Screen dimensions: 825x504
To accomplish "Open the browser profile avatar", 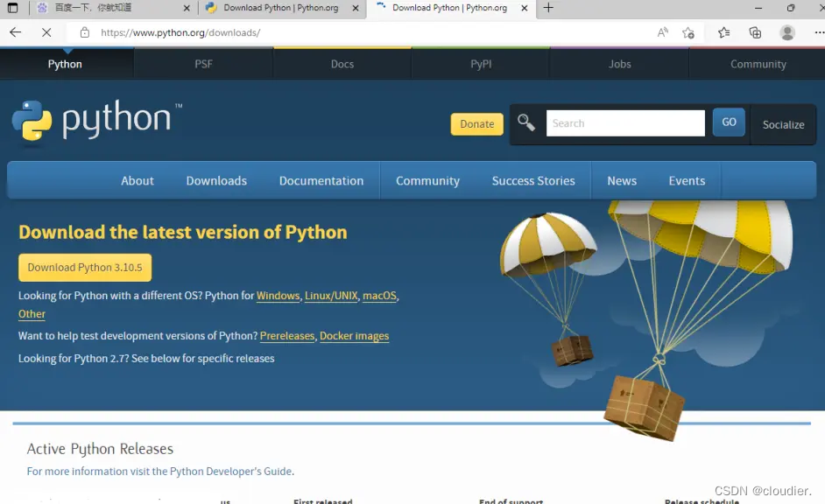I will point(787,32).
